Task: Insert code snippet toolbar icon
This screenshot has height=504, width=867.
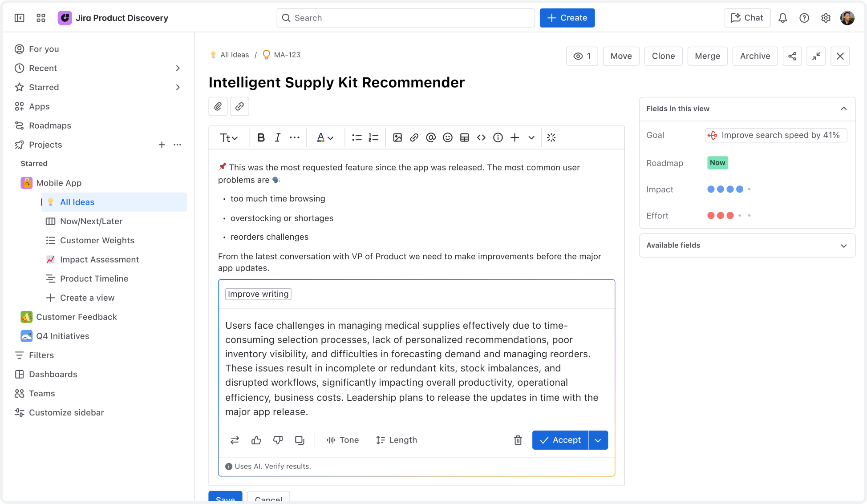Action: point(481,137)
